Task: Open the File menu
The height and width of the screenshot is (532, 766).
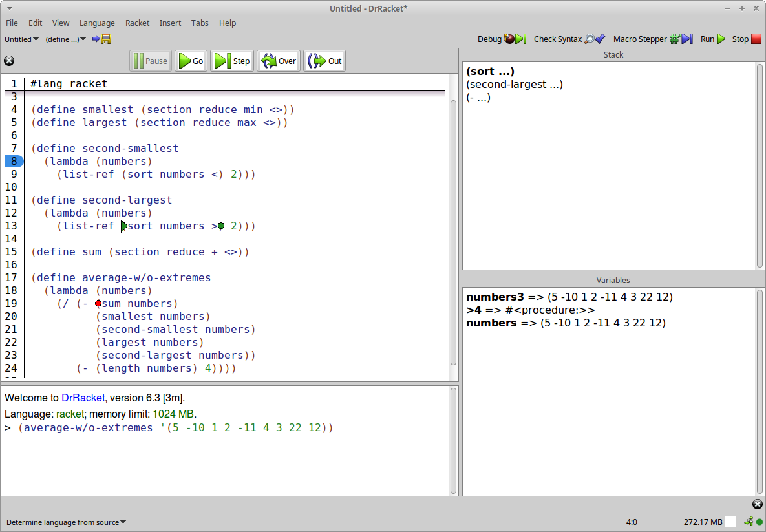Action: [x=12, y=23]
